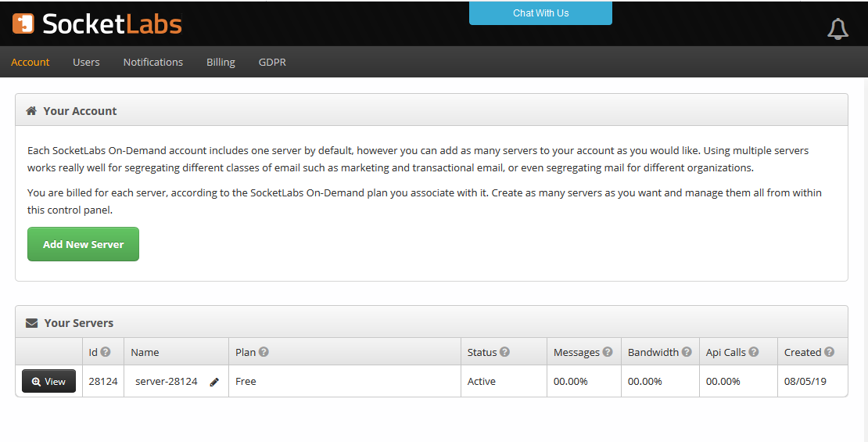This screenshot has height=442, width=868.
Task: Edit server-28124 name with pencil icon
Action: point(214,382)
